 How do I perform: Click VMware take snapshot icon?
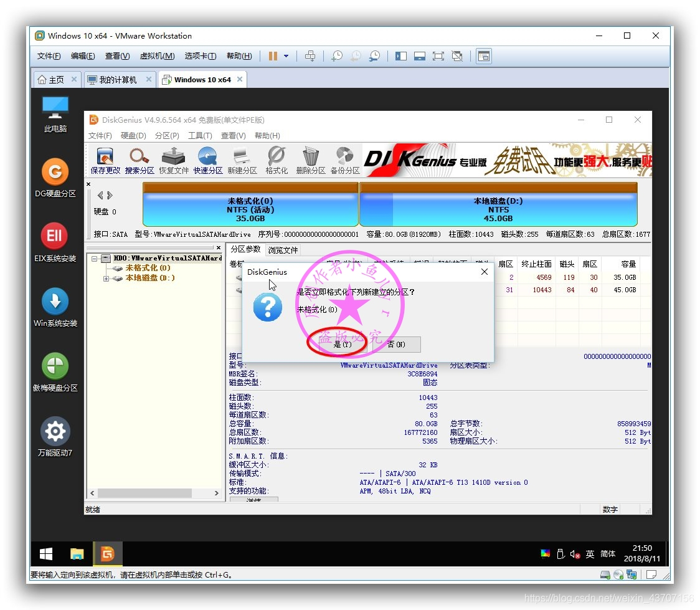337,56
